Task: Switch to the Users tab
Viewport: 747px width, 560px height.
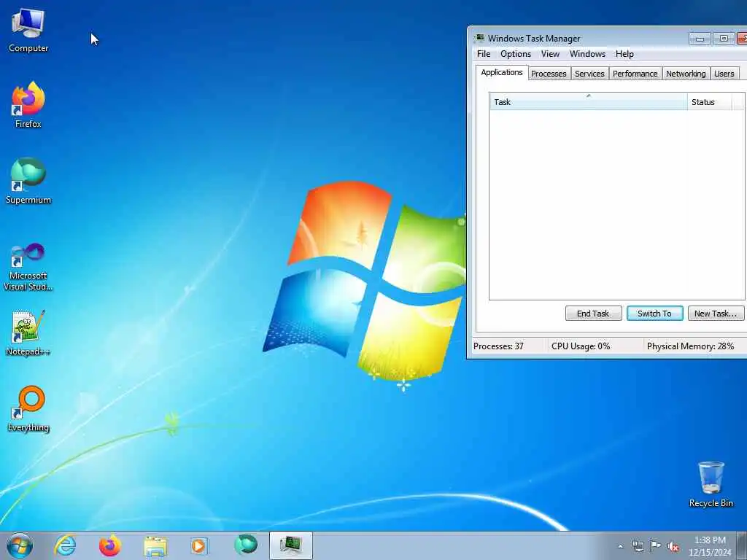Action: pos(724,74)
